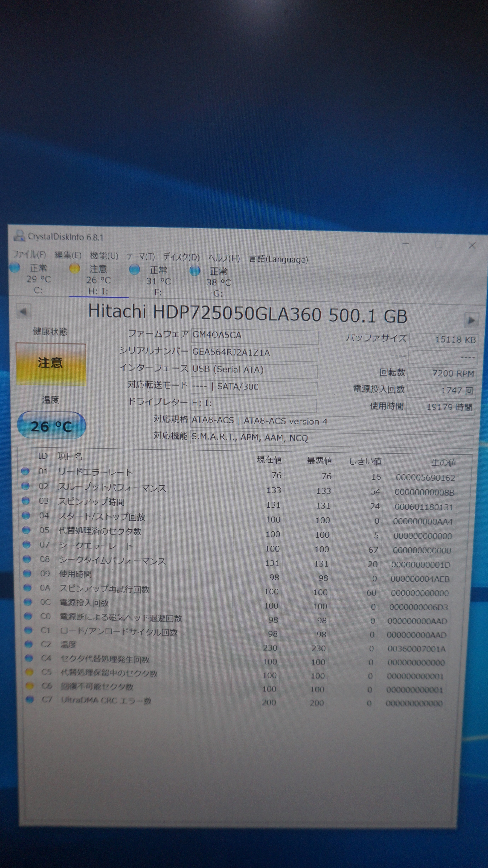Screen dimensions: 488x868
Task: Select the ロード/アンロードサイクル回数 attribute name
Action: tap(119, 632)
